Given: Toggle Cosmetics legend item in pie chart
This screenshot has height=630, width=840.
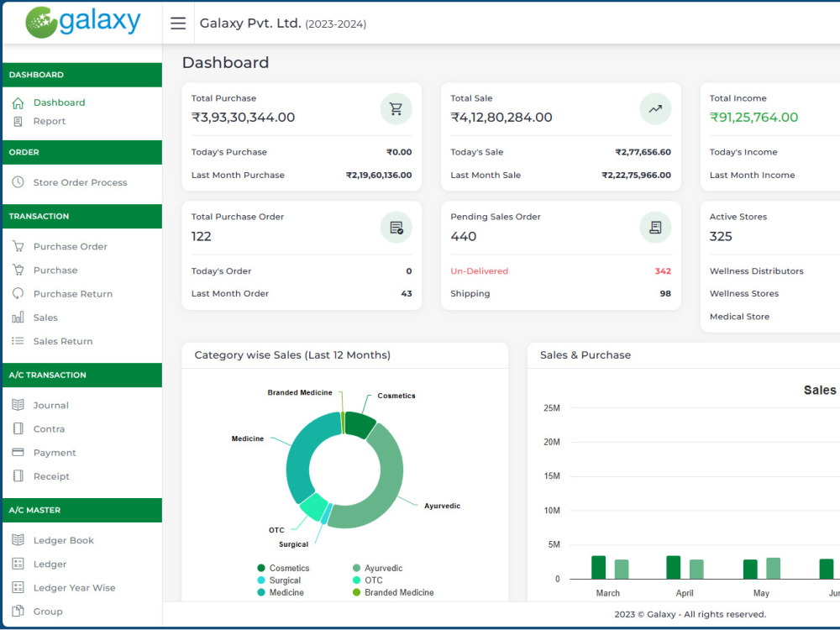Looking at the screenshot, I should pyautogui.click(x=283, y=568).
